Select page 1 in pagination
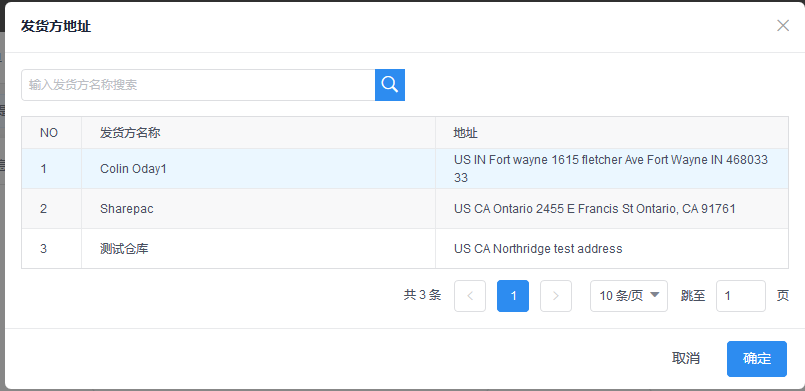805x391 pixels. [x=513, y=296]
